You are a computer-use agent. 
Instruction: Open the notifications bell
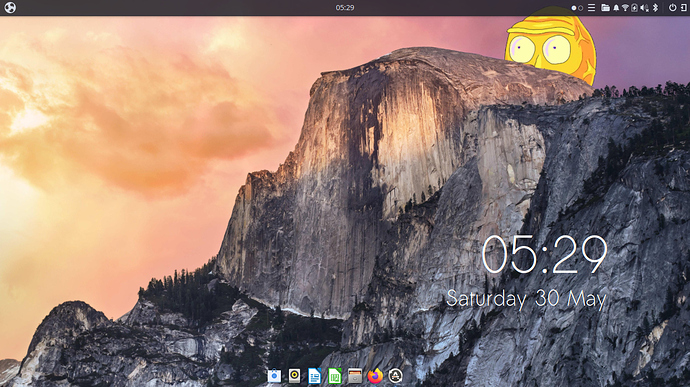pyautogui.click(x=616, y=7)
